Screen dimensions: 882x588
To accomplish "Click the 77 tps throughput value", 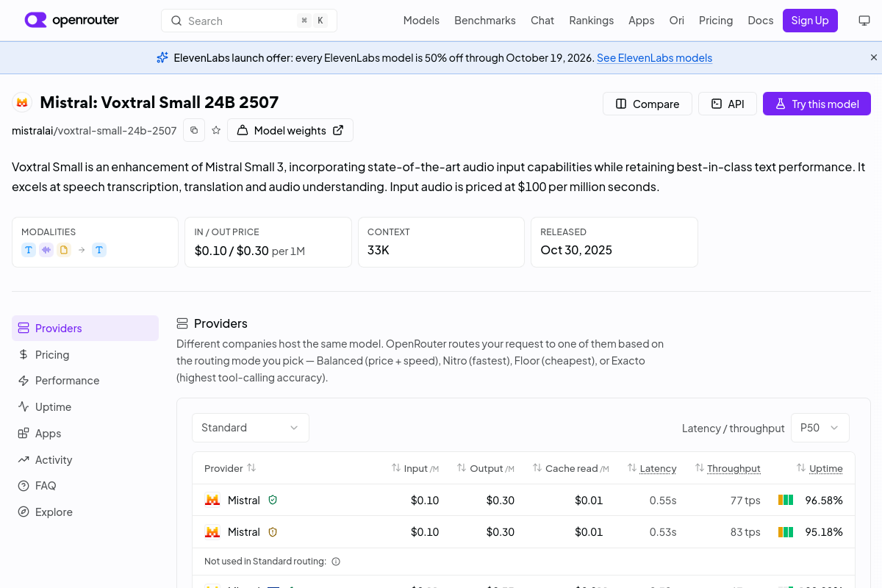I will (x=745, y=501).
